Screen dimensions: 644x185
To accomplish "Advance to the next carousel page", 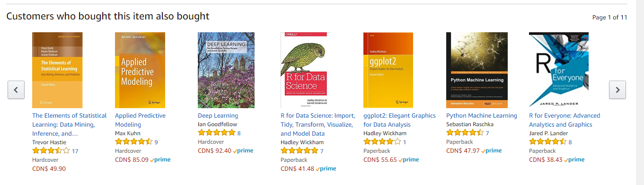I will point(617,90).
